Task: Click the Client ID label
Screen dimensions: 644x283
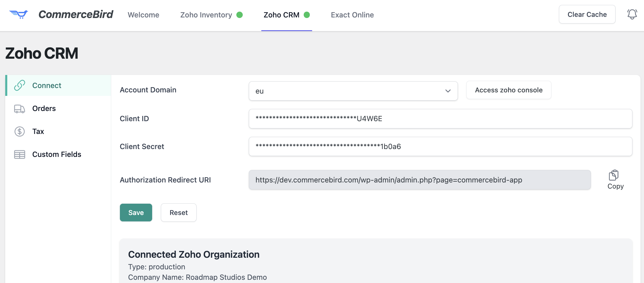Action: pyautogui.click(x=134, y=119)
